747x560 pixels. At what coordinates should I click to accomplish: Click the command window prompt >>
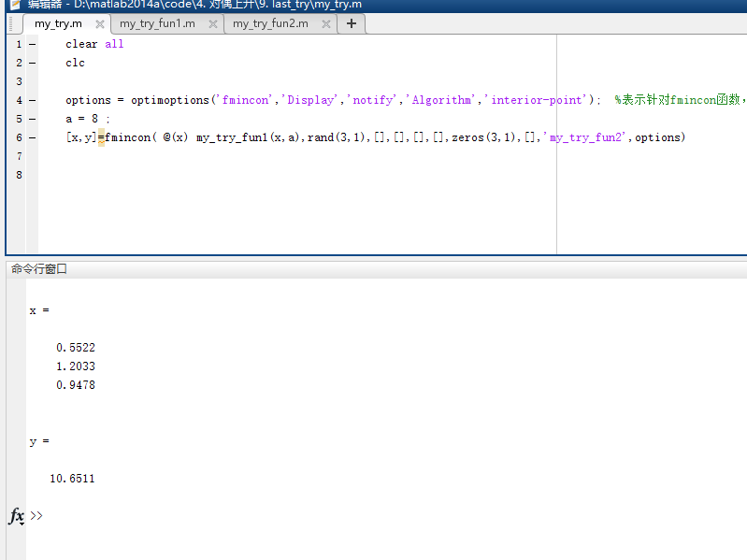tap(36, 515)
